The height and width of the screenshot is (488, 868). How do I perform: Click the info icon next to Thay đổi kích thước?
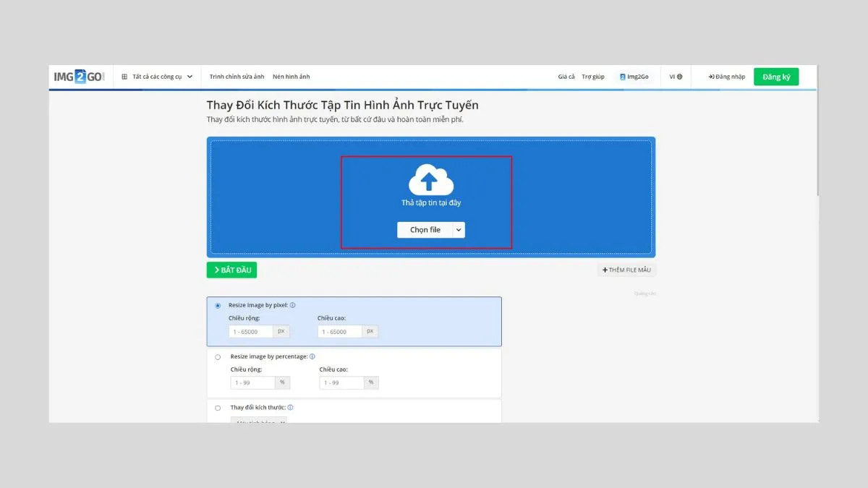[x=290, y=408]
